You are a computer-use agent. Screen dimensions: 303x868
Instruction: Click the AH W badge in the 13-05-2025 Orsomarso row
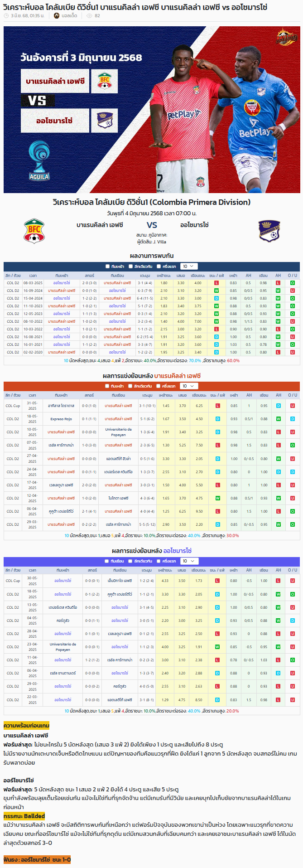(278, 607)
